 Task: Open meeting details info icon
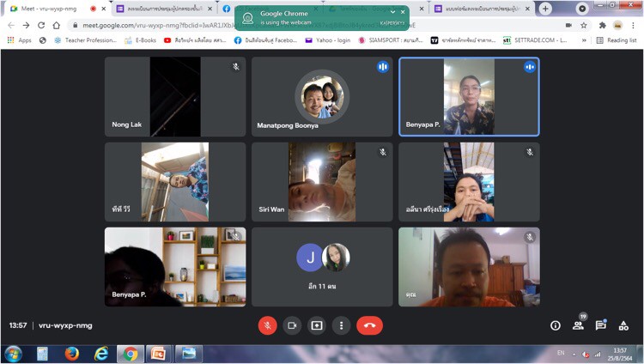(556, 325)
